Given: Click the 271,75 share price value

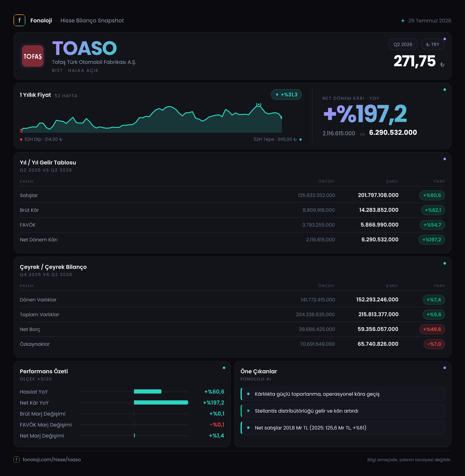Looking at the screenshot, I should pos(414,61).
